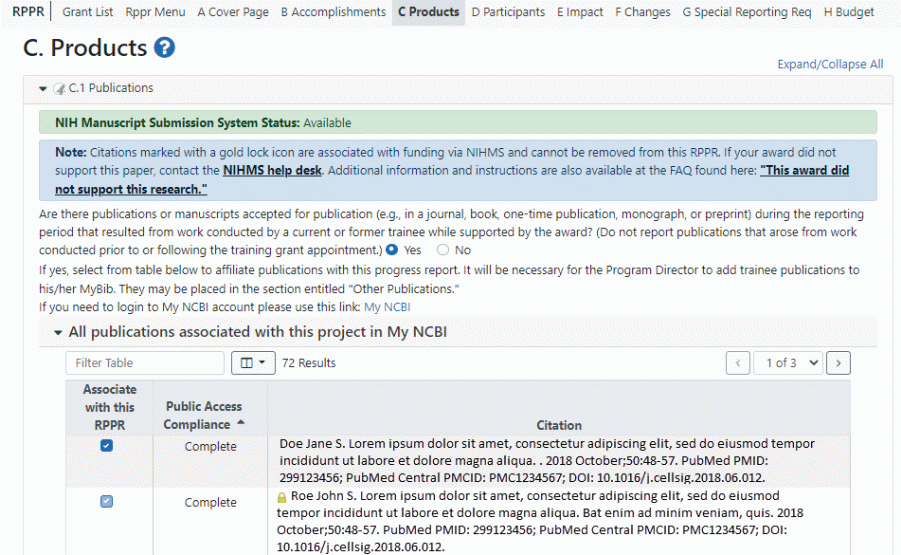Go to next page of results

(840, 363)
